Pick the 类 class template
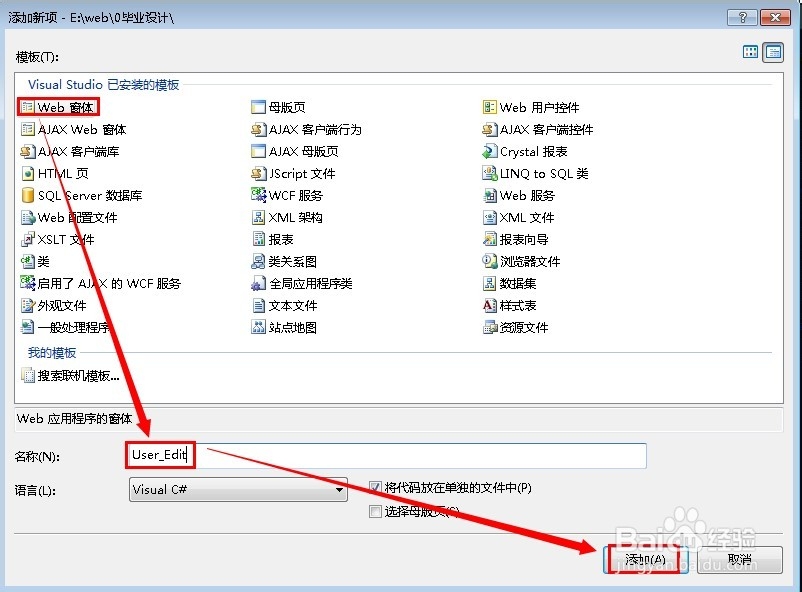Viewport: 802px width, 592px height. (35, 261)
